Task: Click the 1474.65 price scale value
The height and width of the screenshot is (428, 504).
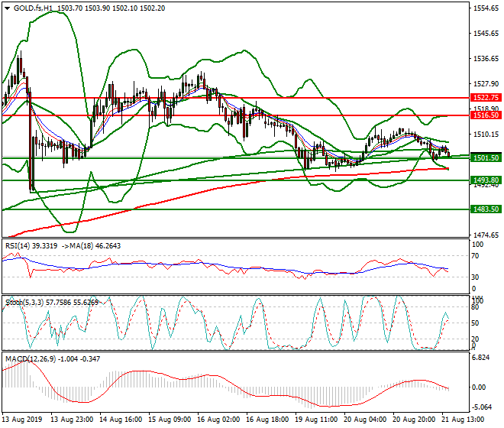Action: tap(486, 235)
